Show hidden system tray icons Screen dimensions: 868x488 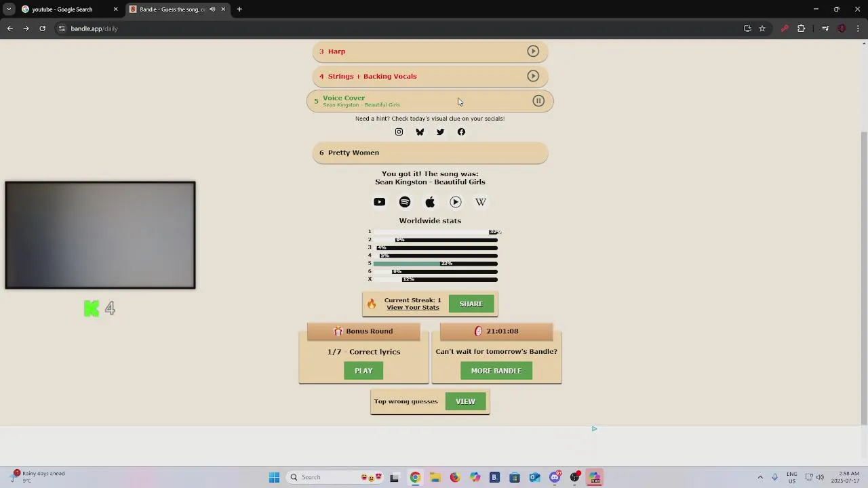(760, 477)
